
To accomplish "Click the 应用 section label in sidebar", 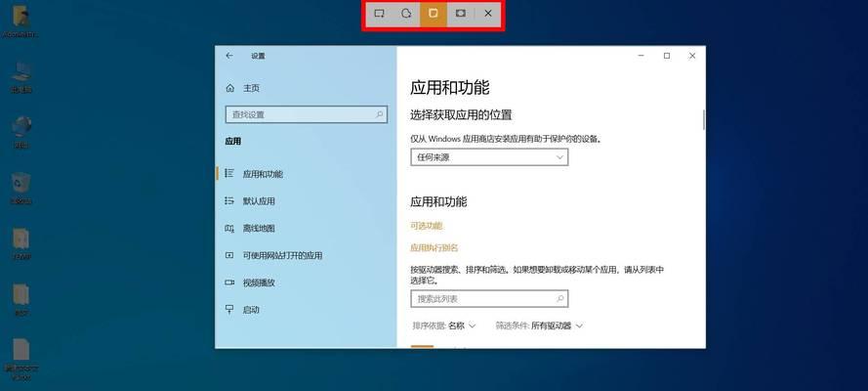I will 233,141.
